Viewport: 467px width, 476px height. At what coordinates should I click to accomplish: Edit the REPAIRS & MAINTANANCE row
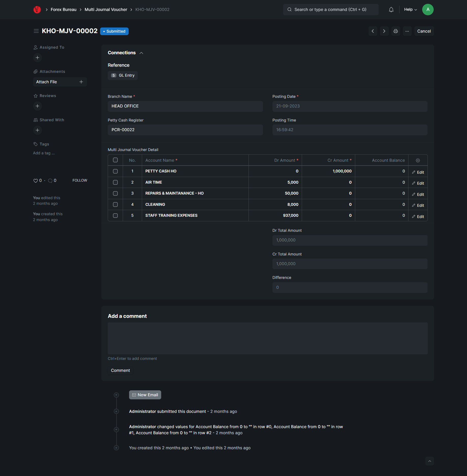[x=418, y=194]
